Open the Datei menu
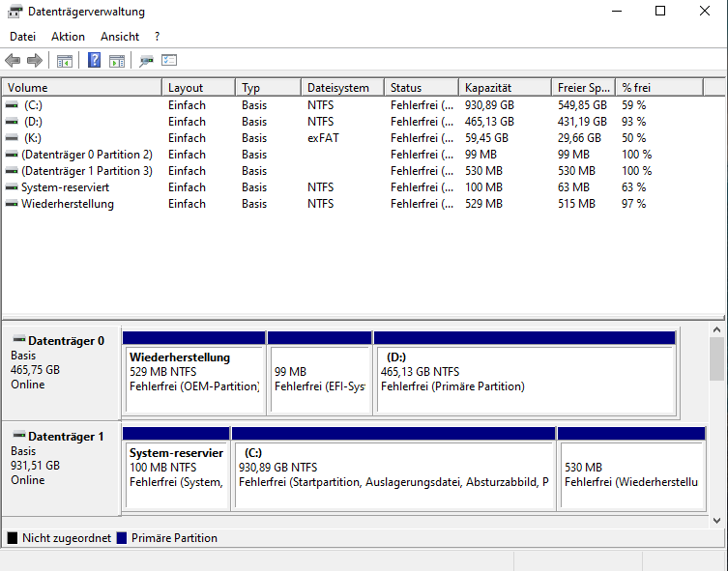728x571 pixels. pyautogui.click(x=23, y=37)
